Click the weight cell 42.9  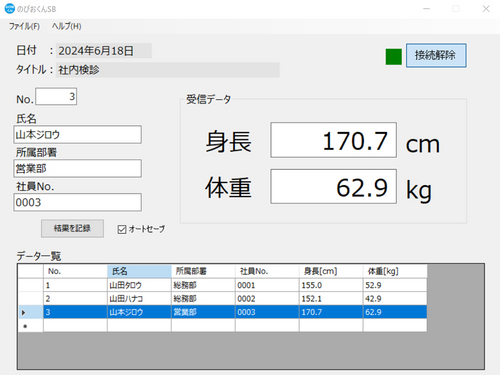(x=395, y=299)
